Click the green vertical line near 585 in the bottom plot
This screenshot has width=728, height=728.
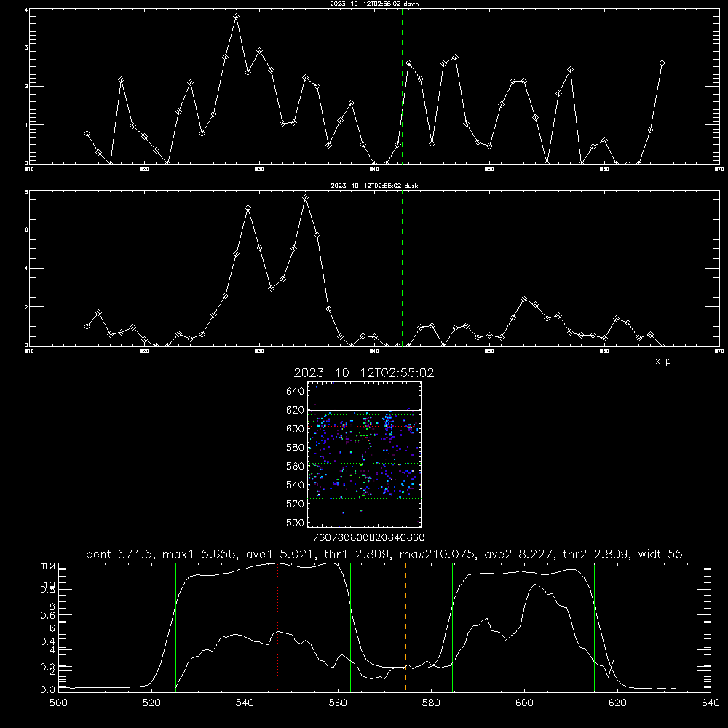(x=452, y=627)
